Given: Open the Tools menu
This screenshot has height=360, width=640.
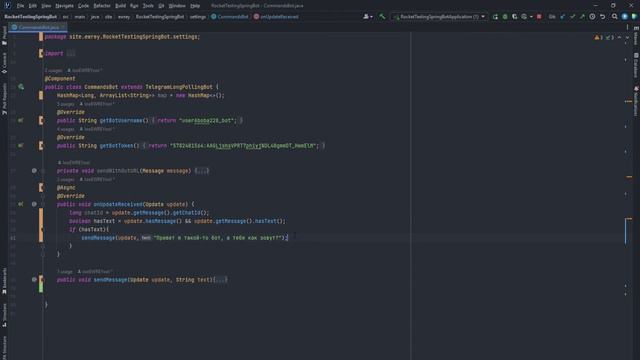Looking at the screenshot, I should coord(148,6).
